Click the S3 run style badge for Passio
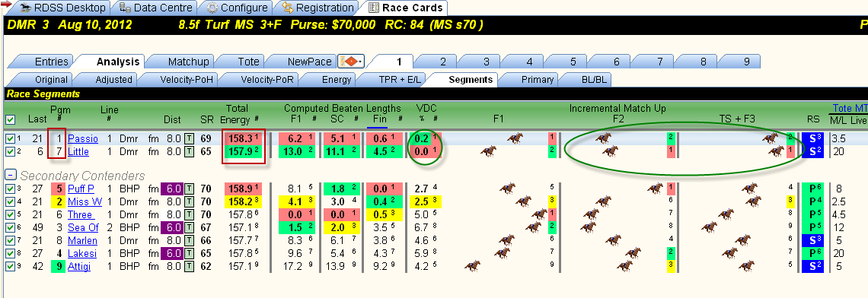Viewport: 868px width, 298px height. click(813, 139)
